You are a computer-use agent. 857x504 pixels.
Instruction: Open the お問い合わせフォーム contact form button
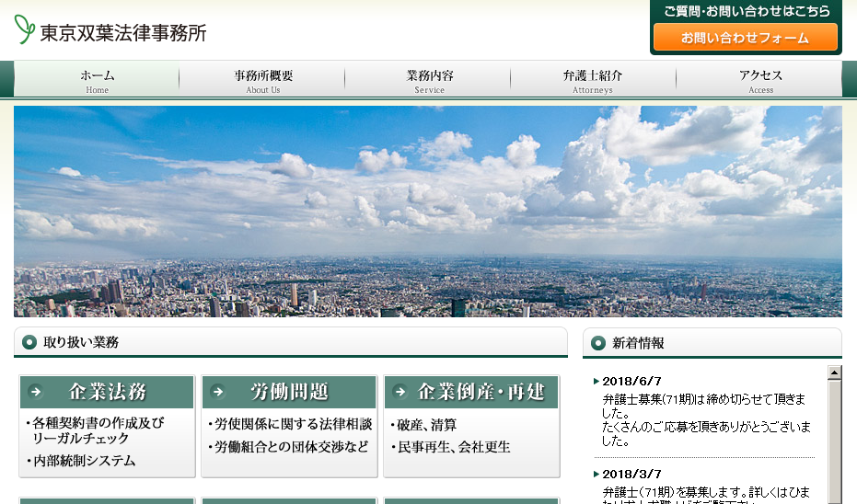coord(745,38)
